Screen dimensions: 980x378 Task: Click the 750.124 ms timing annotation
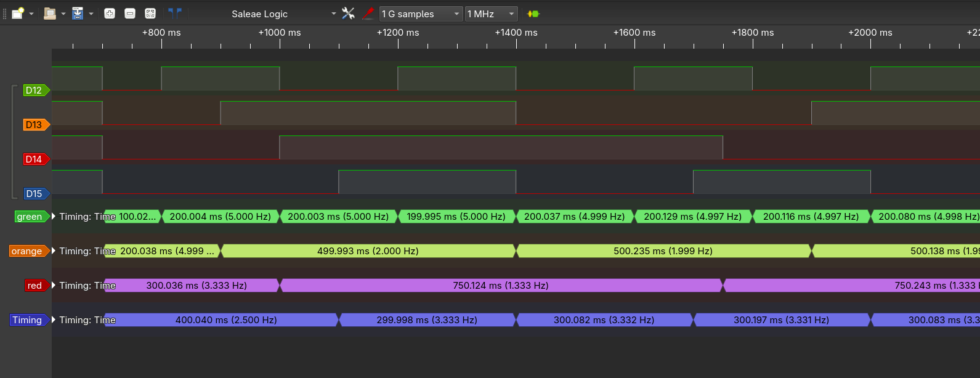click(x=500, y=286)
